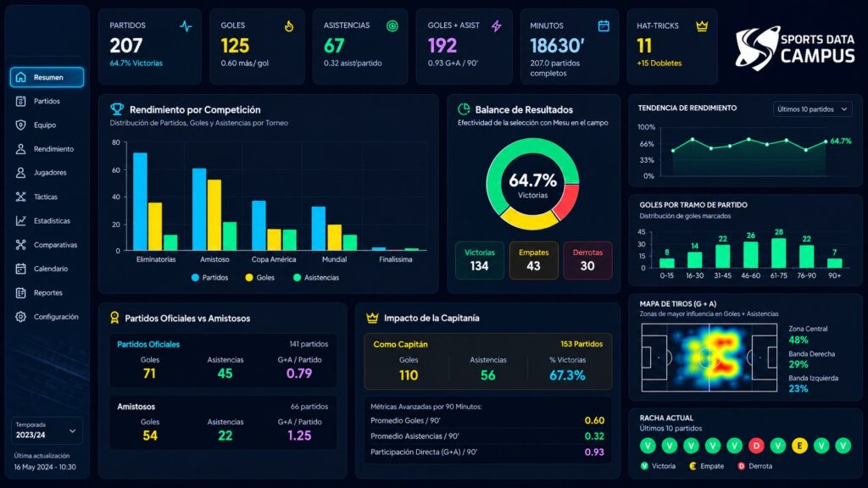Click the Sports Data Campus logo
The width and height of the screenshot is (868, 488).
coord(795,48)
